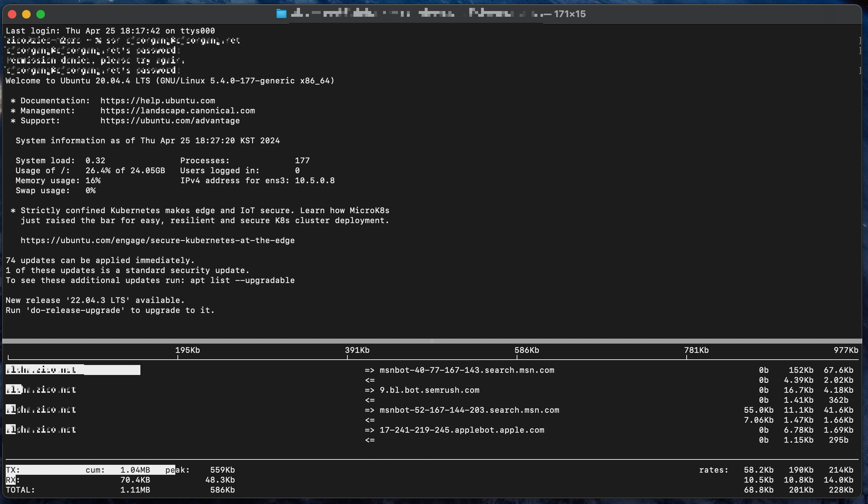This screenshot has width=868, height=504.
Task: Click the blue folder icon in title bar
Action: click(281, 14)
